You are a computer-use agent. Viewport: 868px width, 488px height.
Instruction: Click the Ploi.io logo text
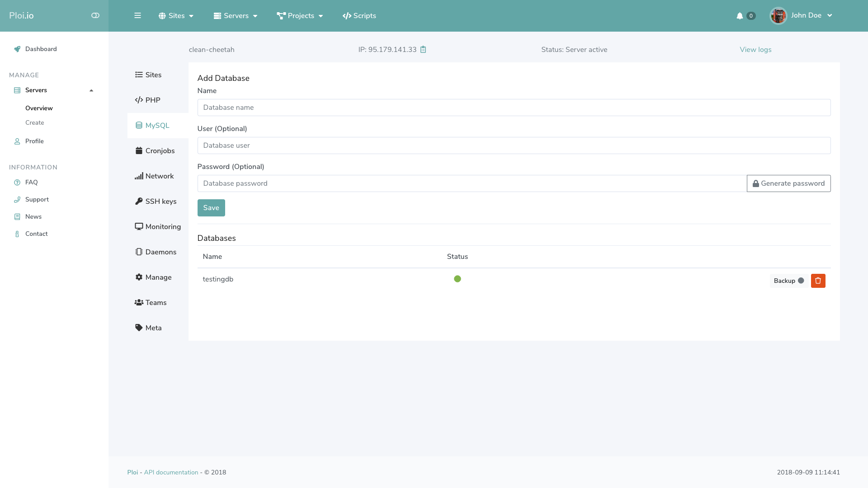click(x=21, y=15)
